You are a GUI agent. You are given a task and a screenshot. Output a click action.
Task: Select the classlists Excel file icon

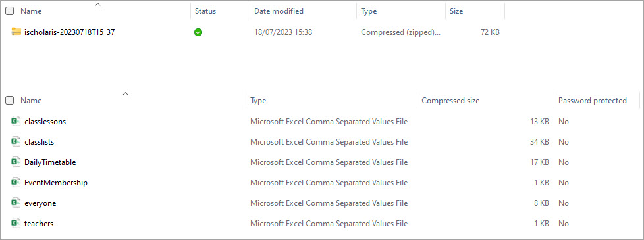pos(16,141)
